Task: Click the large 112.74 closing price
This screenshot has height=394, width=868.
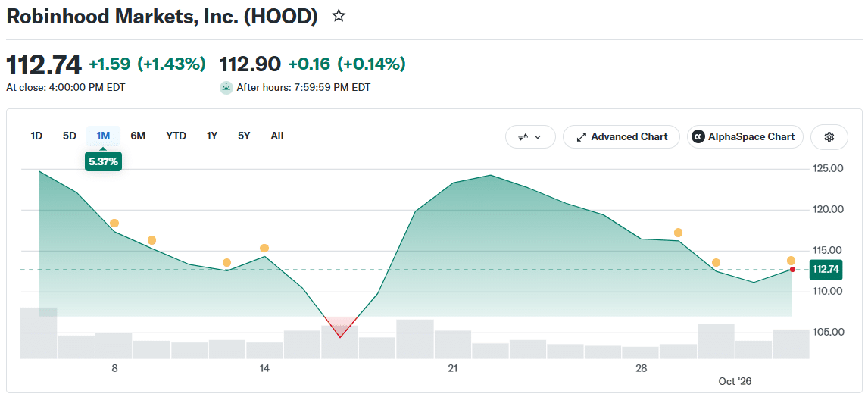Action: point(44,64)
